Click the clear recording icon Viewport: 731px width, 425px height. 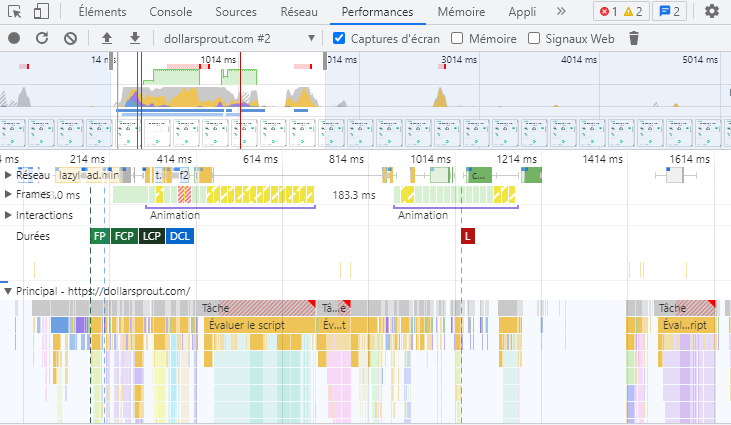(70, 38)
